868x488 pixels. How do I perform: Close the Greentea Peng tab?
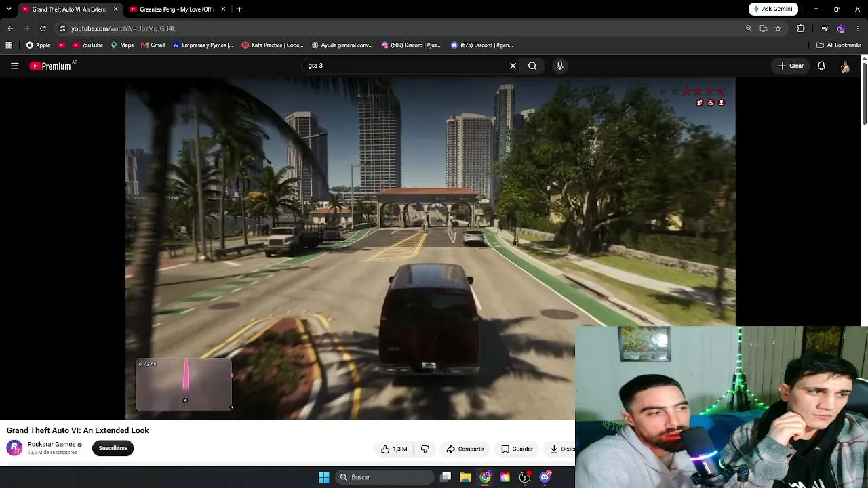pyautogui.click(x=223, y=9)
